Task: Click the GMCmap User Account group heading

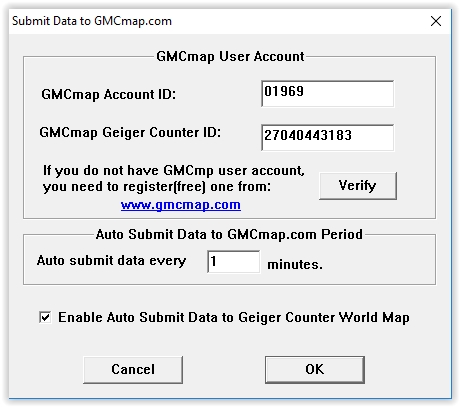Action: tap(230, 56)
